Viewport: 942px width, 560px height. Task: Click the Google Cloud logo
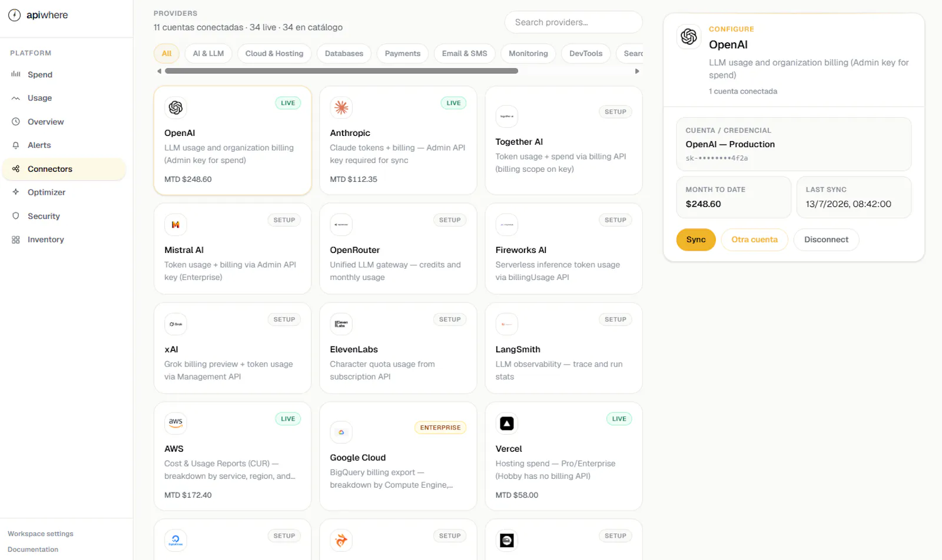pos(341,432)
